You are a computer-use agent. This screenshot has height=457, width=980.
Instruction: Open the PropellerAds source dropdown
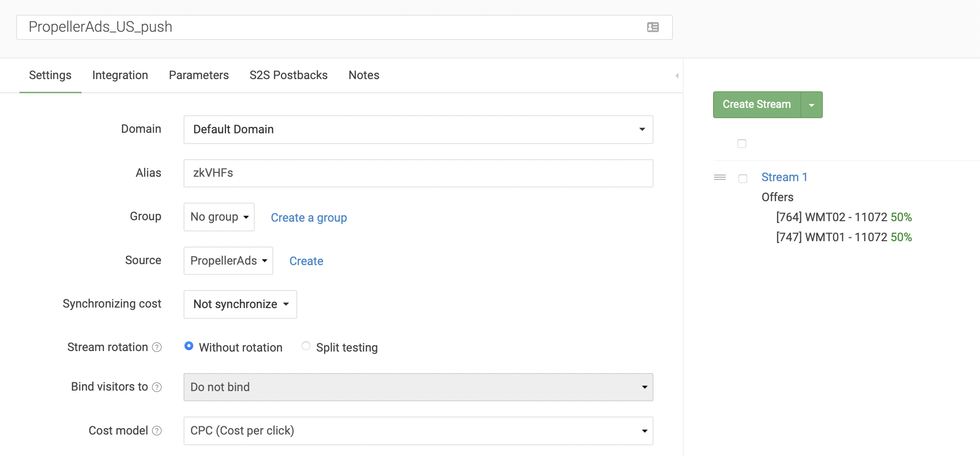tap(228, 261)
